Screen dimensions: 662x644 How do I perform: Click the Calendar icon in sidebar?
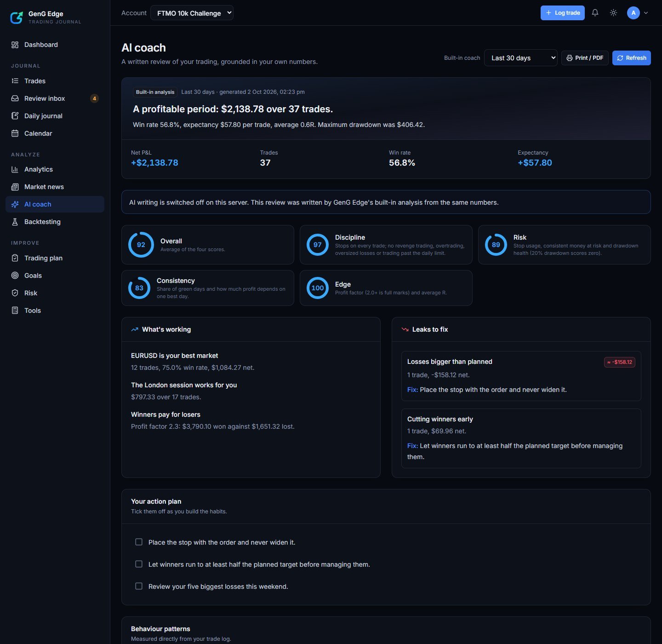coord(15,133)
